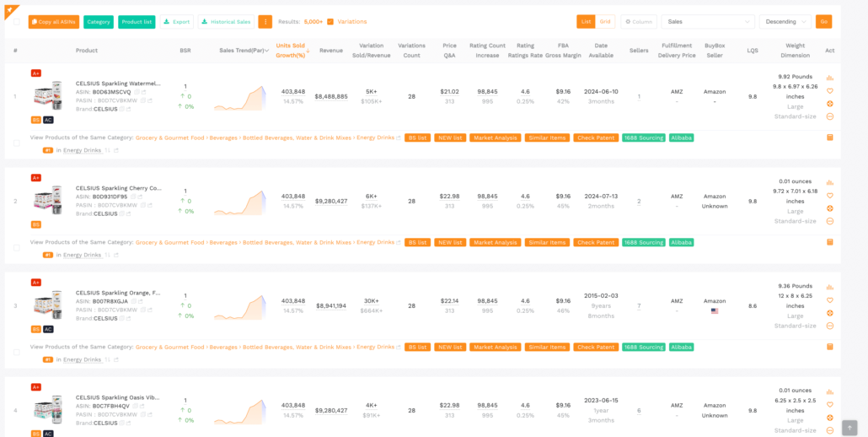Select checkbox for row 2 Cherry Cola product

click(x=17, y=247)
